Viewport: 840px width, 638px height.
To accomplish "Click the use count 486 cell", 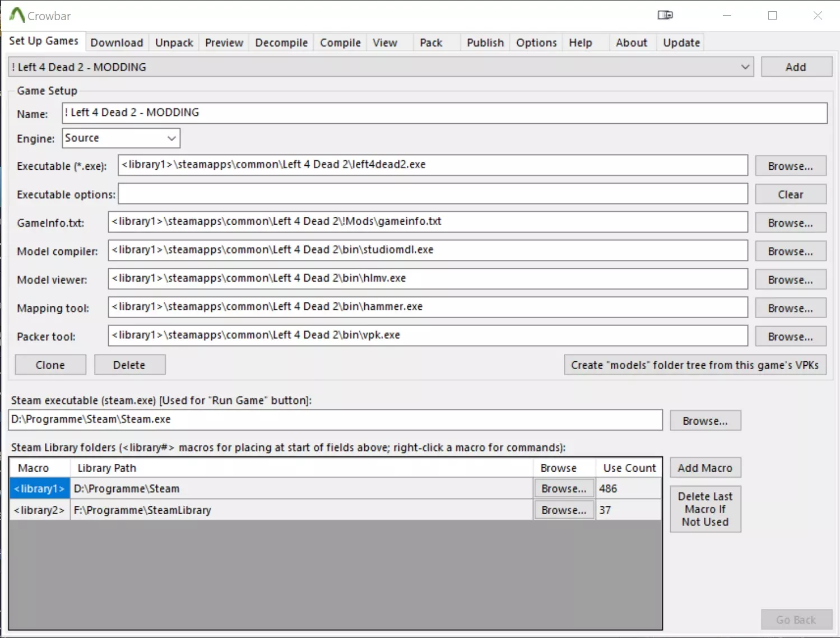I will pyautogui.click(x=628, y=488).
